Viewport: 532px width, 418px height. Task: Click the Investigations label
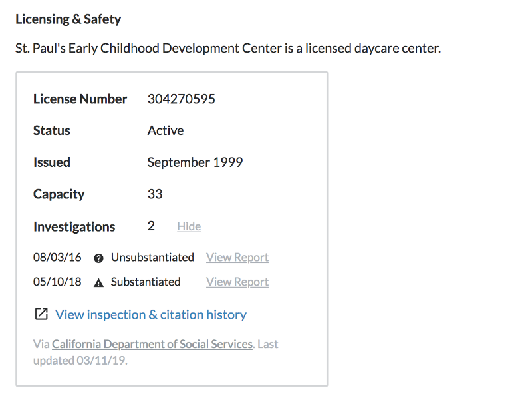coord(74,227)
